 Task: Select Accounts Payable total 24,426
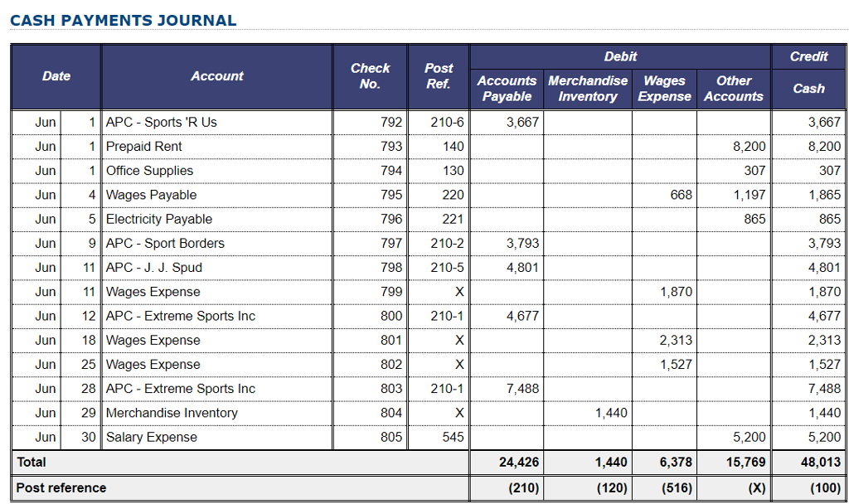(x=519, y=463)
